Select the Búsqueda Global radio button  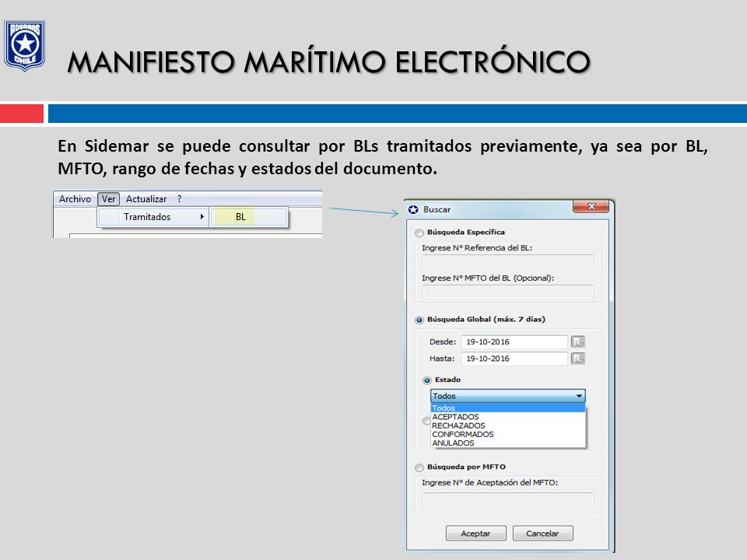pyautogui.click(x=419, y=320)
